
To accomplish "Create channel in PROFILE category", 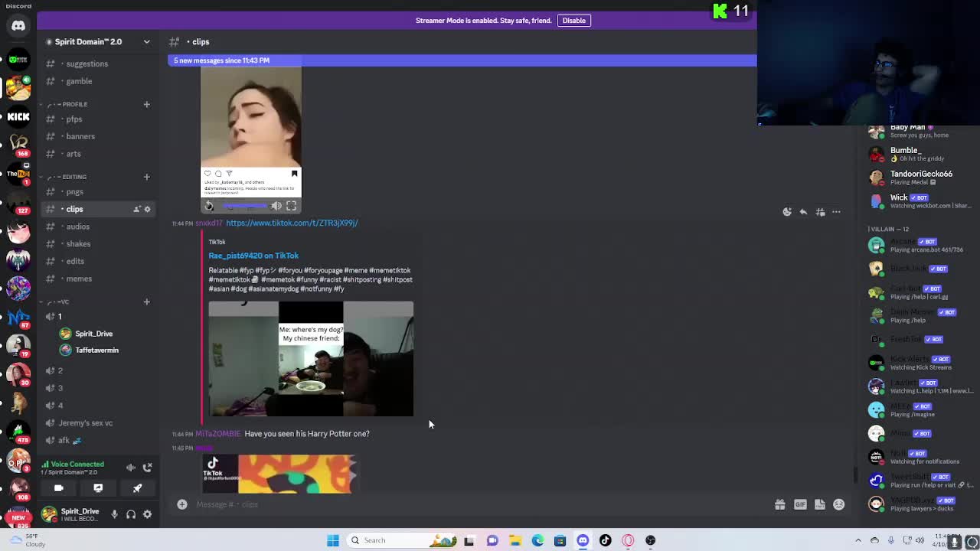I will point(146,104).
